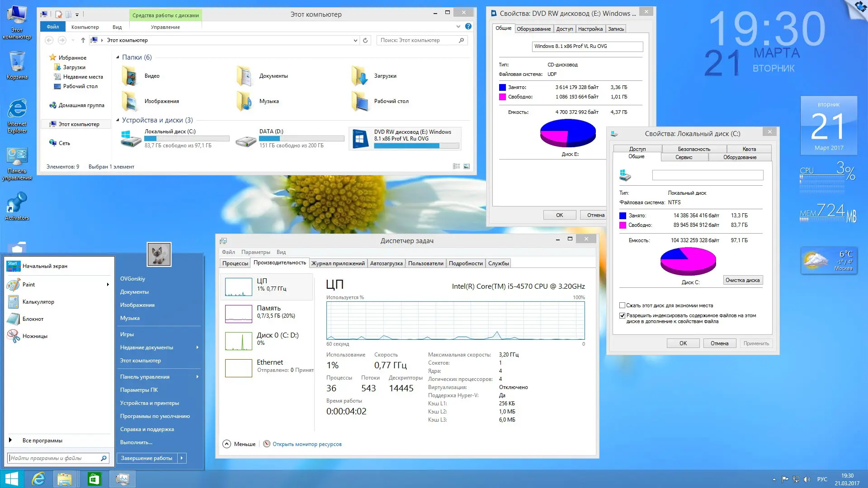This screenshot has width=868, height=488.
Task: Enable compress this disk checkbox
Action: click(x=622, y=305)
